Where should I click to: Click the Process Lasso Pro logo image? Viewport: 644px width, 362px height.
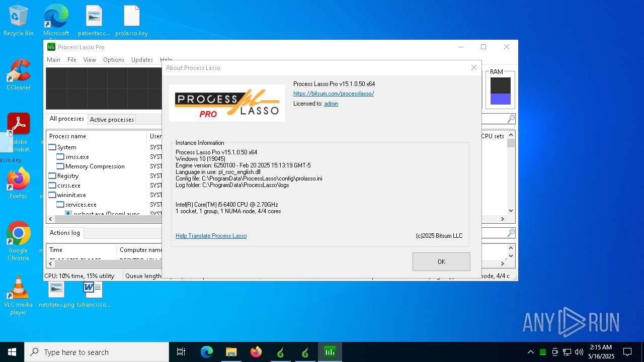coord(227,103)
